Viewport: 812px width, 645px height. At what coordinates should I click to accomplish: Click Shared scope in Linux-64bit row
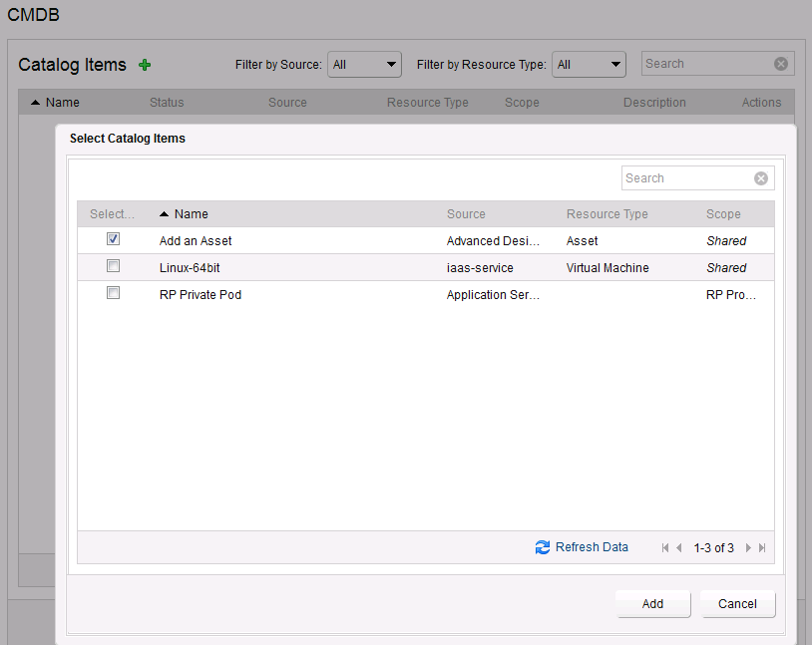pos(726,267)
